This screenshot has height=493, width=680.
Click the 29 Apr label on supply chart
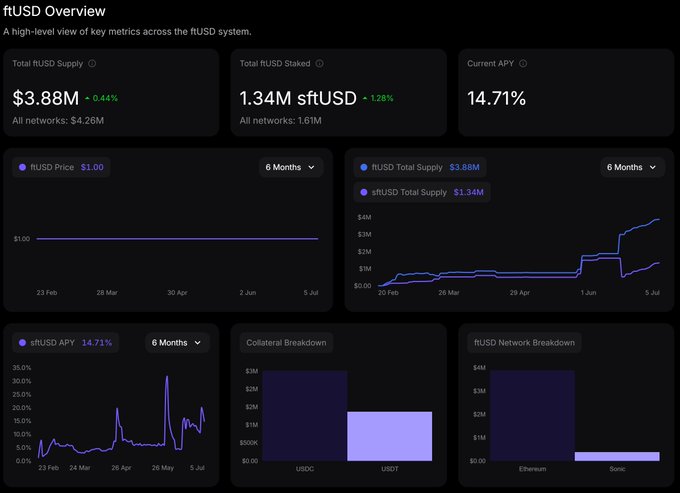[520, 293]
